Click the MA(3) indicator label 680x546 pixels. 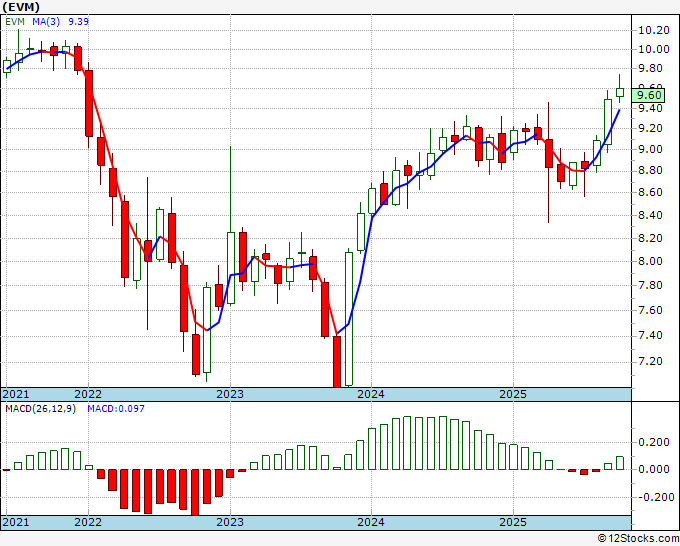click(46, 22)
